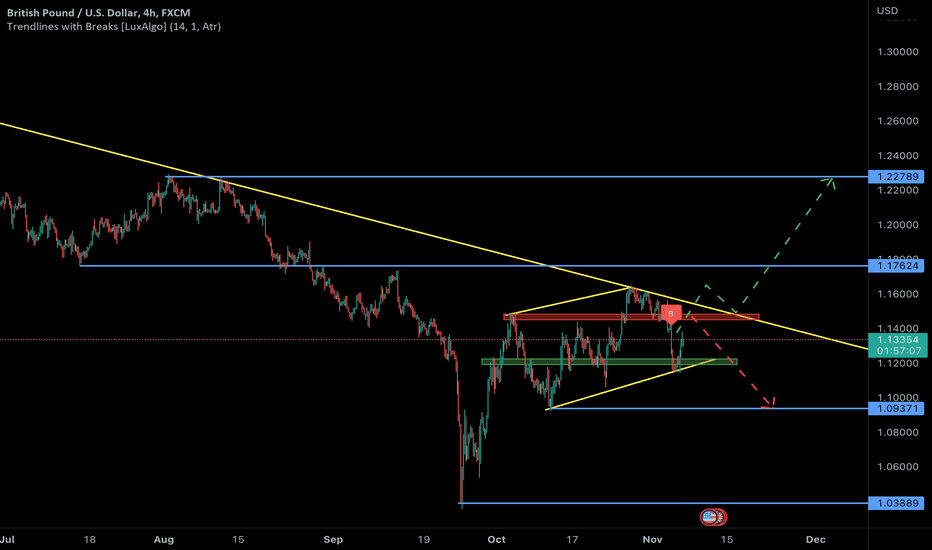The image size is (932, 550).
Task: Click the 17 date label on the time axis
Action: (x=572, y=539)
